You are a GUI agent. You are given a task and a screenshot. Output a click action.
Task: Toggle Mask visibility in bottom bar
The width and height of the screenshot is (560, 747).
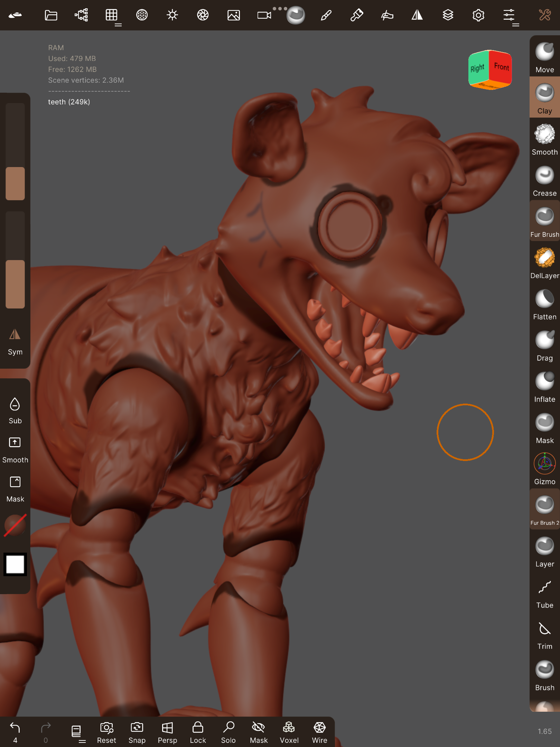[x=259, y=732]
